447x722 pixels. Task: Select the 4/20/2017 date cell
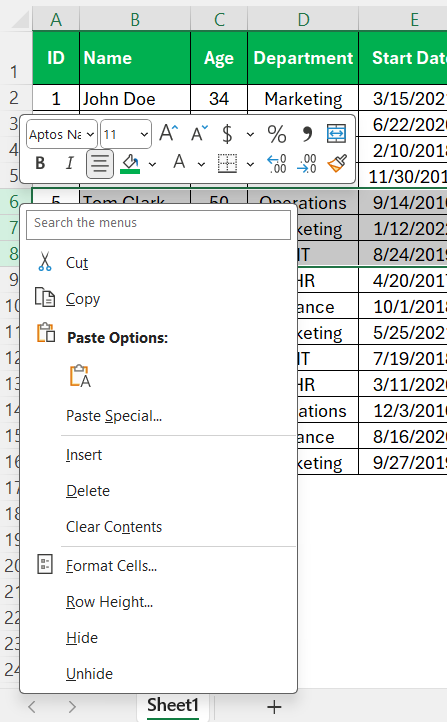click(x=403, y=281)
